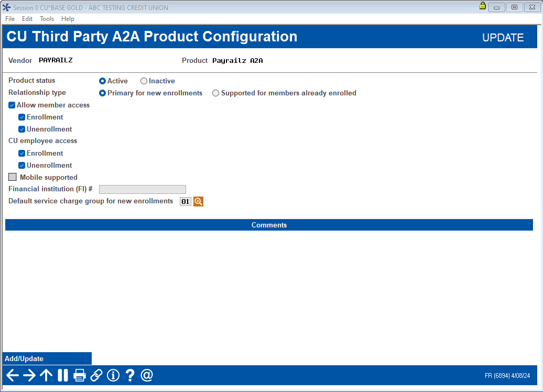This screenshot has height=392, width=543.
Task: Toggle the Mobile supported checkbox
Action: [x=13, y=177]
